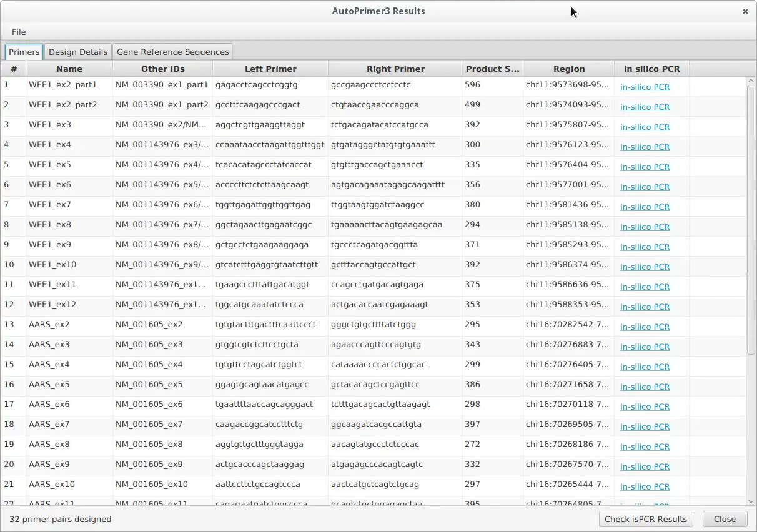Select the Primers tab
This screenshot has width=757, height=532.
(23, 52)
